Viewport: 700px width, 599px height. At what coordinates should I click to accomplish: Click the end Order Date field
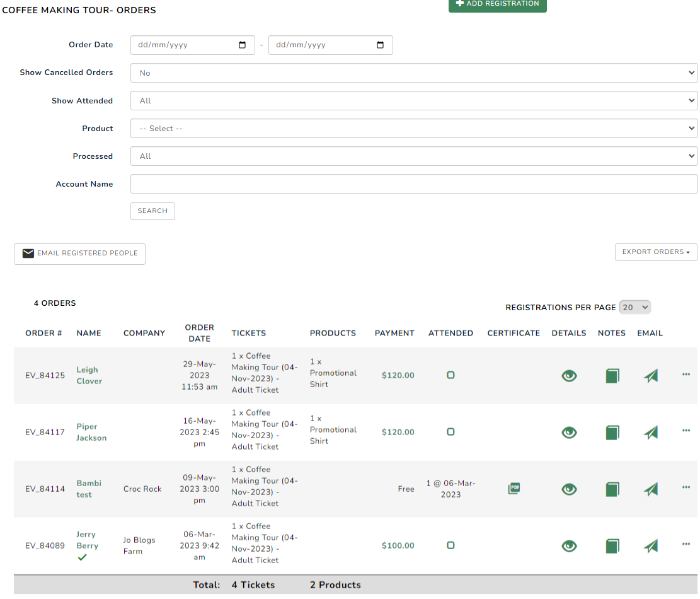330,45
